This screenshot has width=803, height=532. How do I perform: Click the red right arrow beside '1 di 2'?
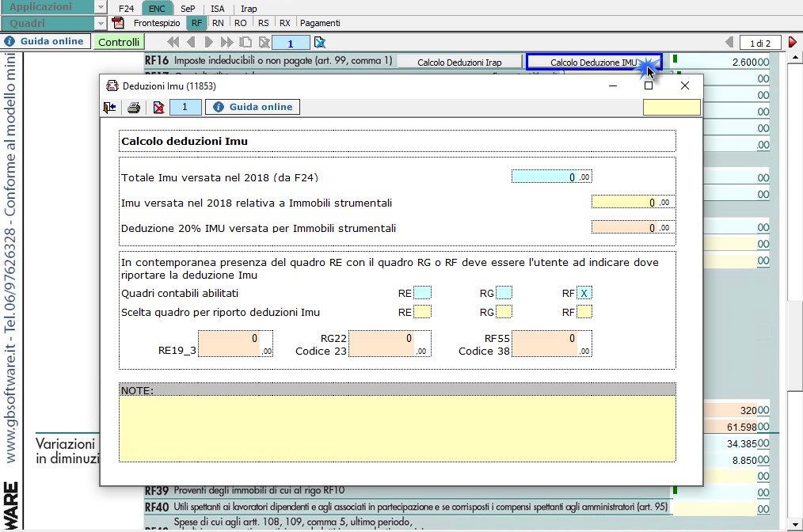792,43
